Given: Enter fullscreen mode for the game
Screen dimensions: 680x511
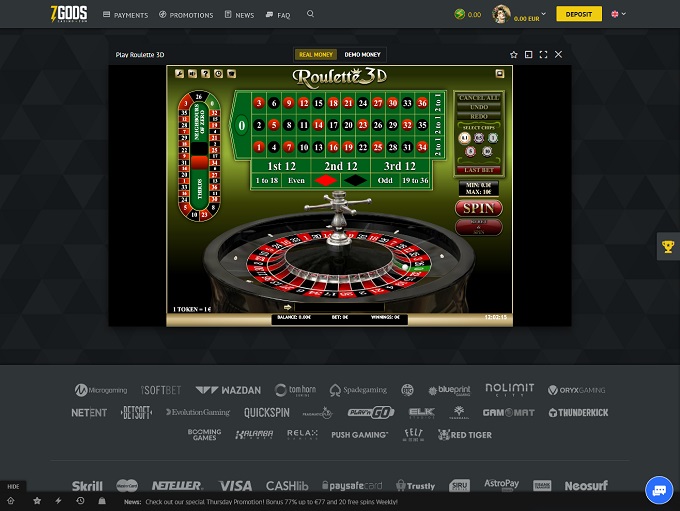Looking at the screenshot, I should pos(543,55).
